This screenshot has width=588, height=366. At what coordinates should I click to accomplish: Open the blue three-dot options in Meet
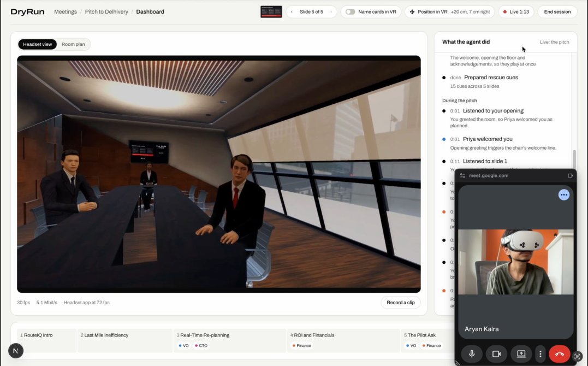(563, 195)
